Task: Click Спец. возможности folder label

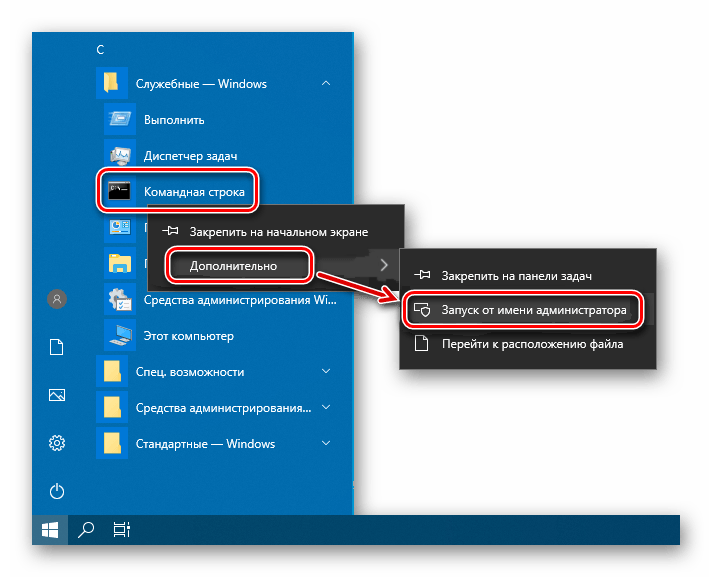Action: point(190,372)
